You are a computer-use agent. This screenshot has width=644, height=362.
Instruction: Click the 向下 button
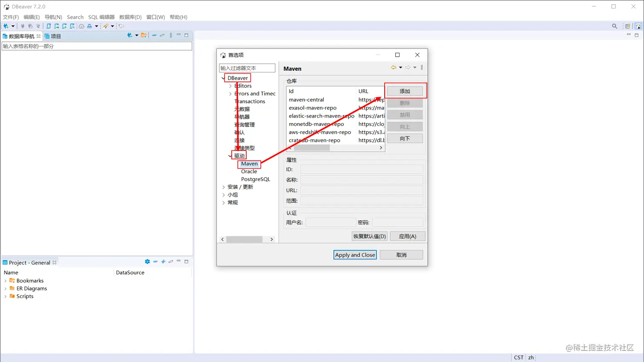coord(405,138)
